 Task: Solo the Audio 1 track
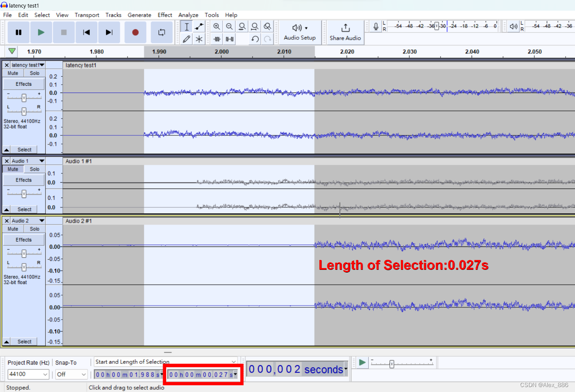(34, 169)
